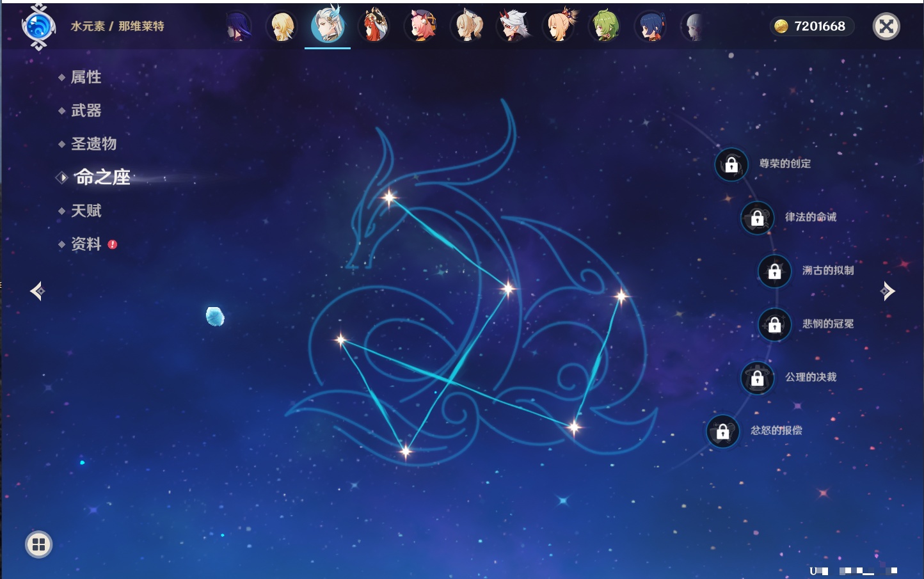Go to next character with right arrow
The height and width of the screenshot is (579, 924).
pyautogui.click(x=888, y=291)
